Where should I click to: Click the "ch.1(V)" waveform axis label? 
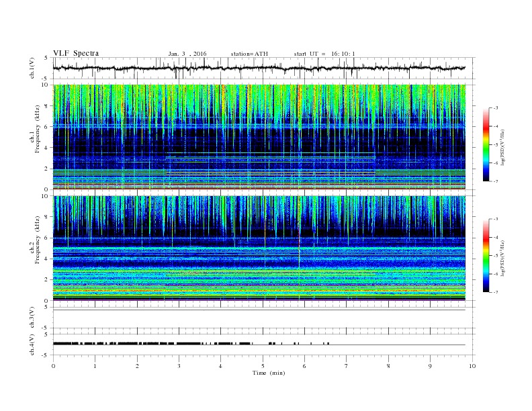coord(32,68)
